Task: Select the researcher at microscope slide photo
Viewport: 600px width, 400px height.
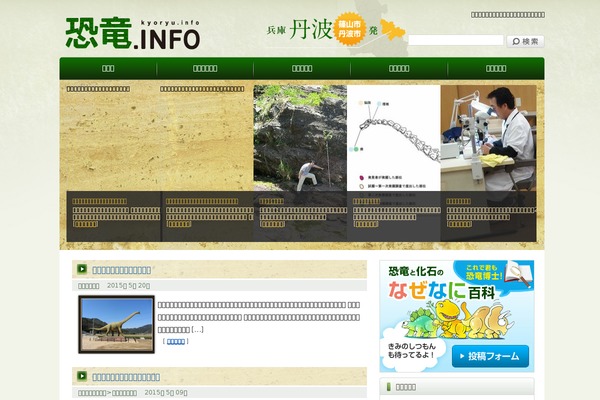Action: pyautogui.click(x=488, y=138)
